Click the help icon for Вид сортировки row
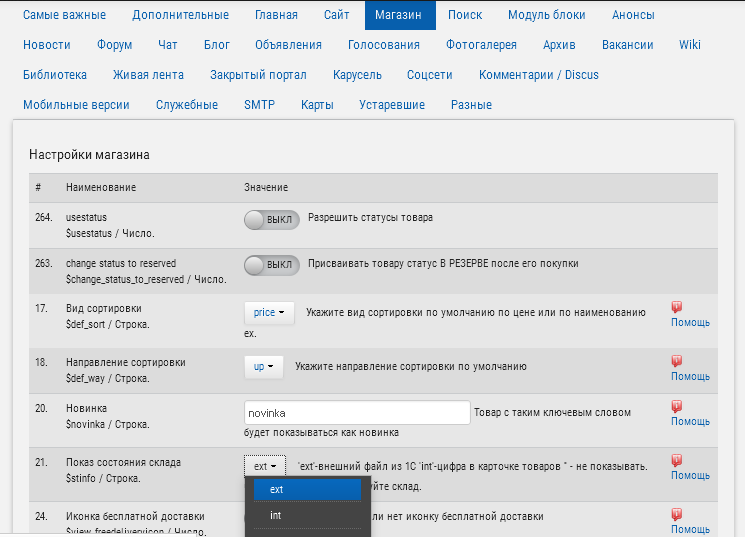Image resolution: width=745 pixels, height=537 pixels. tap(677, 308)
